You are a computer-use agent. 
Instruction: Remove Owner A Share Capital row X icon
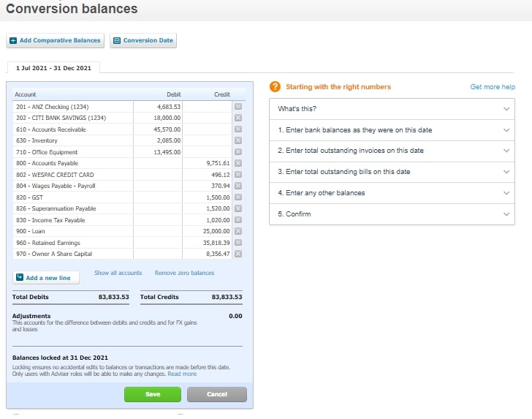coord(237,254)
